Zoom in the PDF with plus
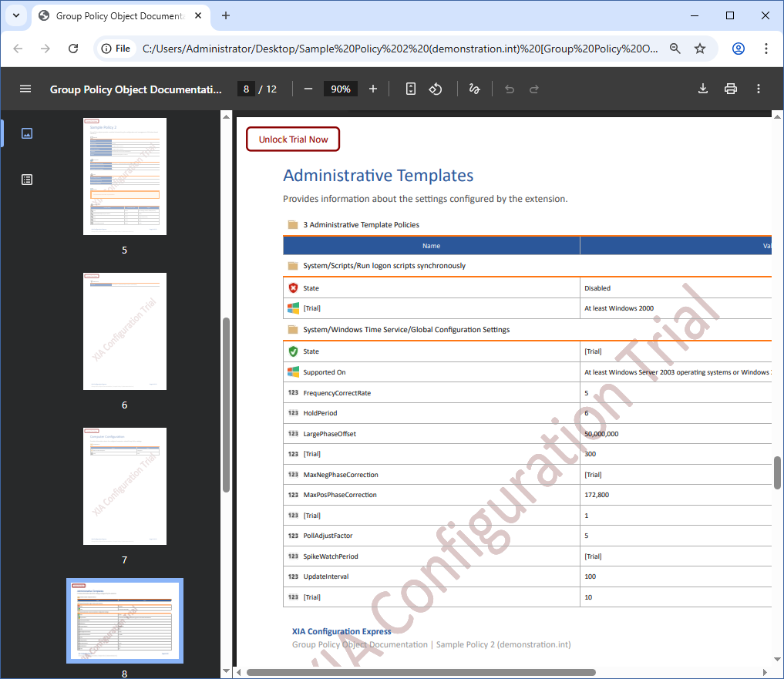 (373, 89)
